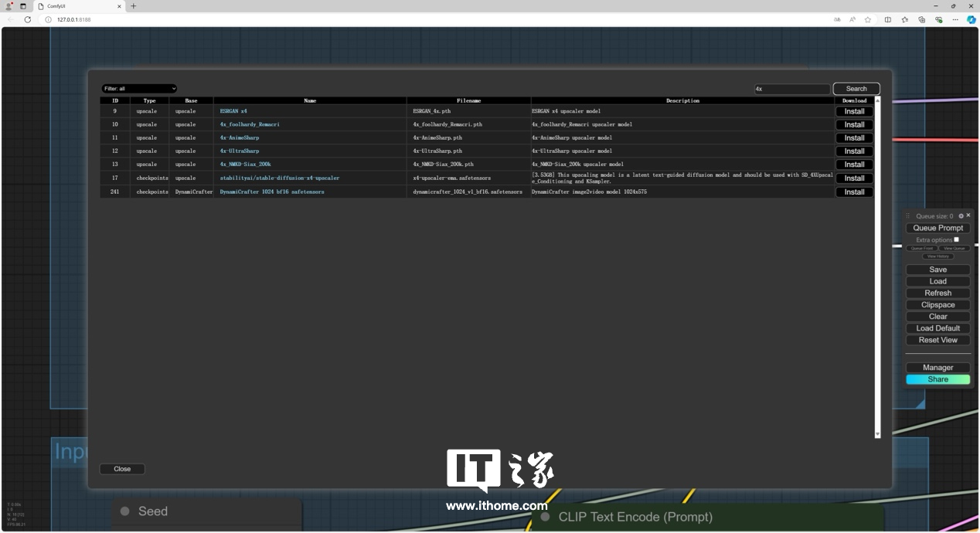
Task: Click the model search field containing '4x'
Action: 791,89
